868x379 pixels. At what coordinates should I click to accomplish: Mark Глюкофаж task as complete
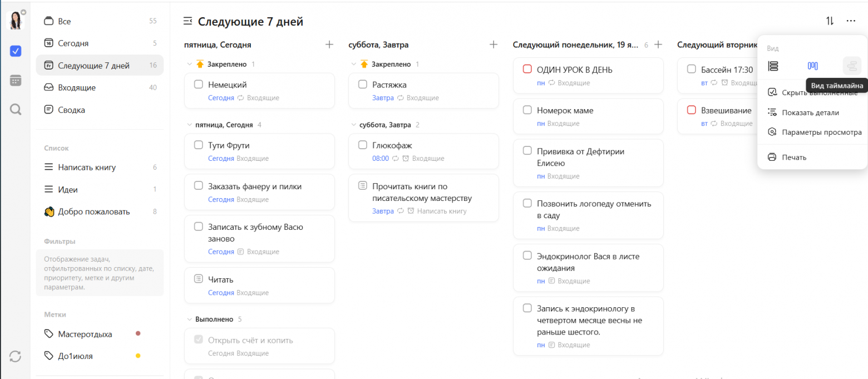363,145
